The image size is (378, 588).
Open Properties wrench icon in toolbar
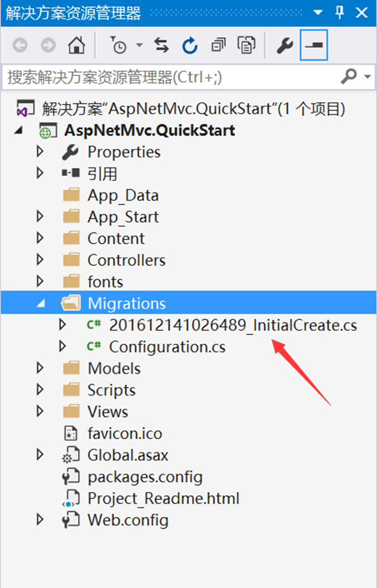tap(285, 46)
